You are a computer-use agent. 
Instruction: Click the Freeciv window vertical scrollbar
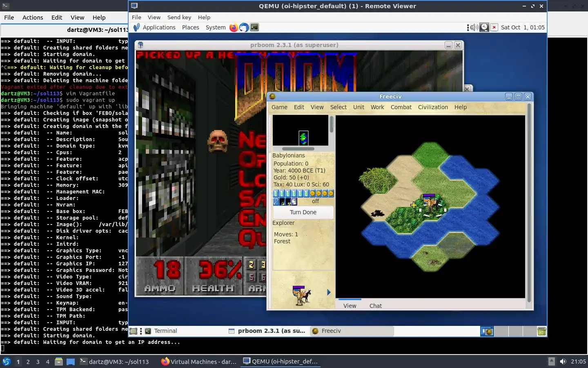click(x=529, y=202)
